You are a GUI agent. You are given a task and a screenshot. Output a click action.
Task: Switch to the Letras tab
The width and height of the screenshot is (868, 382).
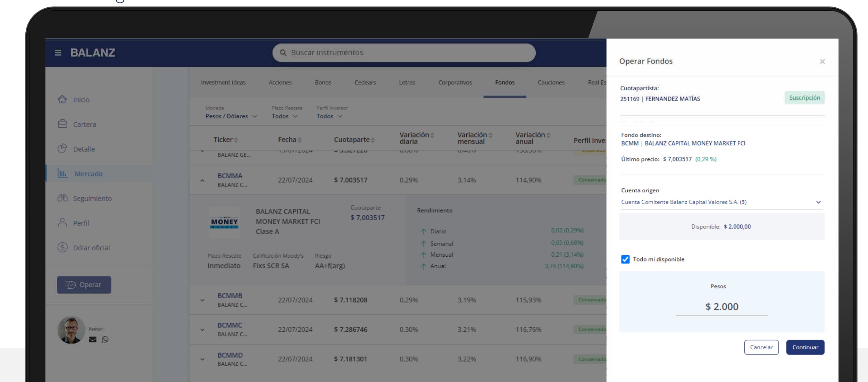407,82
